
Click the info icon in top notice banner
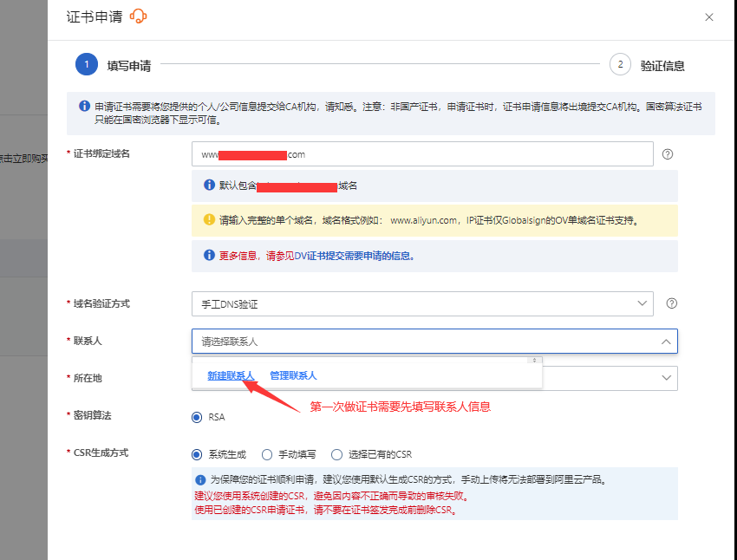pos(84,106)
